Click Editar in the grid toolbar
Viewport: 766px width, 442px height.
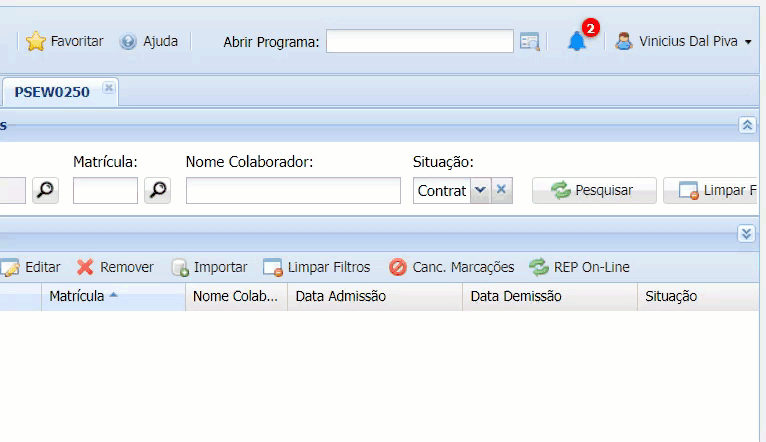tap(31, 267)
